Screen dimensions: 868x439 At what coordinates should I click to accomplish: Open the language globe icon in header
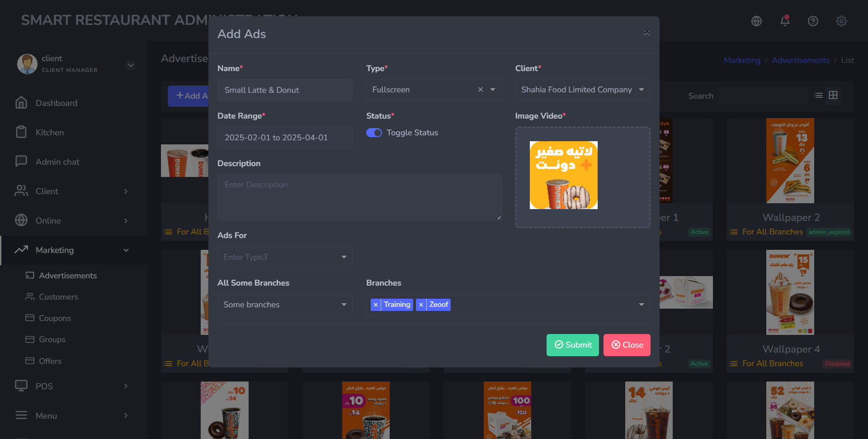click(x=756, y=21)
